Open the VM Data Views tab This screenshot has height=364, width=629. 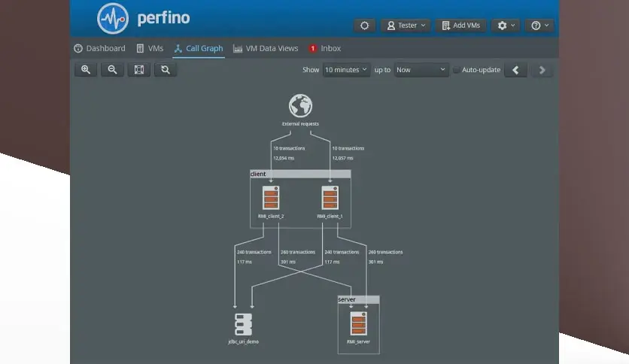pos(266,48)
